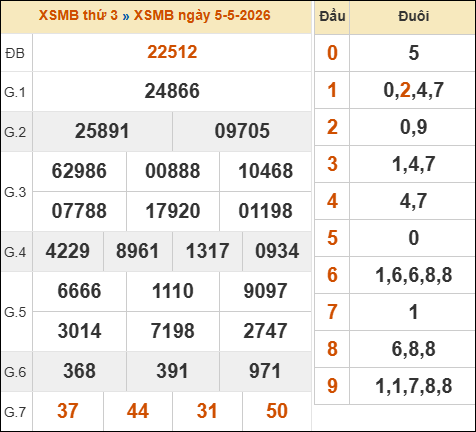Click G.6 number 391
The height and width of the screenshot is (432, 476).
(x=173, y=371)
